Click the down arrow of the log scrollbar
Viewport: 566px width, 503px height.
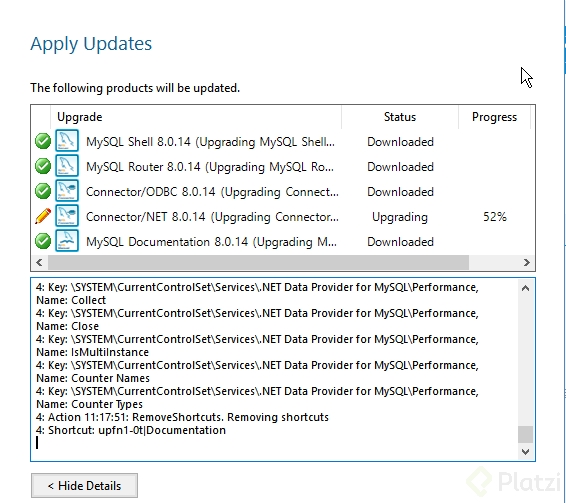(526, 452)
